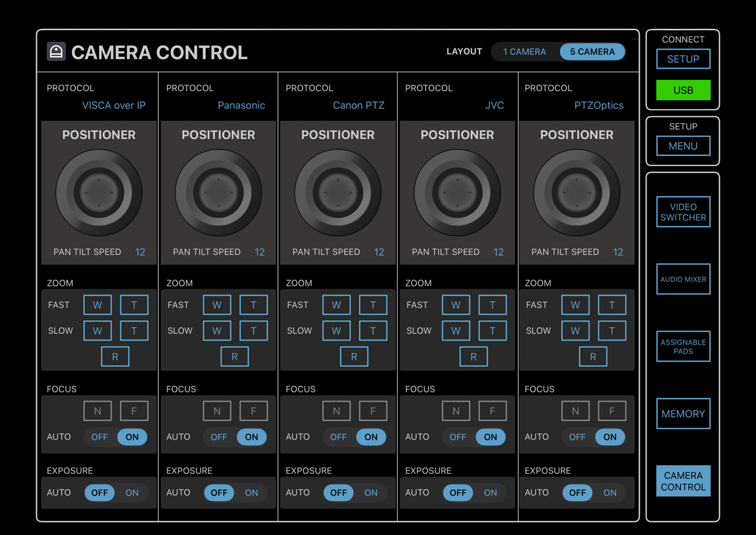Open the VISCA over IP protocol selector
This screenshot has height=535, width=756.
(x=114, y=105)
